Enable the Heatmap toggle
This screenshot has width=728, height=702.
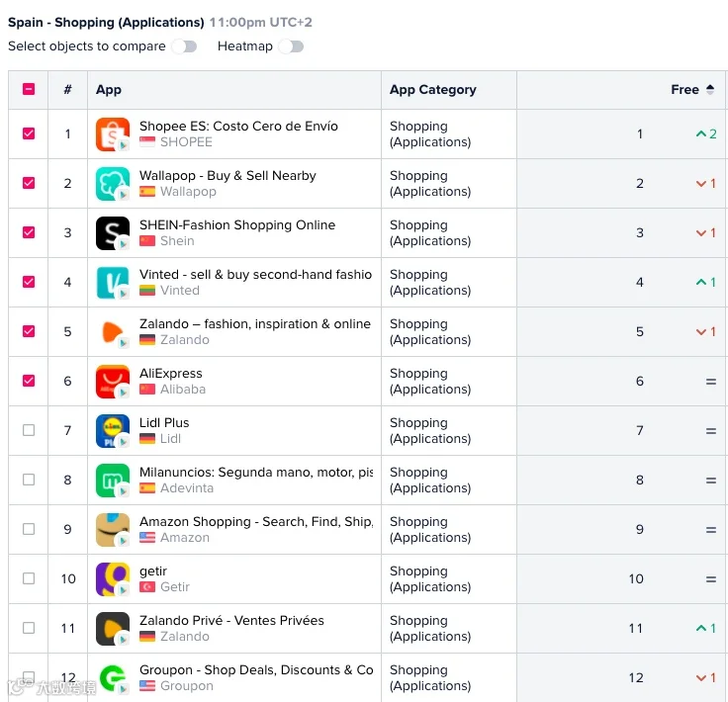click(291, 46)
